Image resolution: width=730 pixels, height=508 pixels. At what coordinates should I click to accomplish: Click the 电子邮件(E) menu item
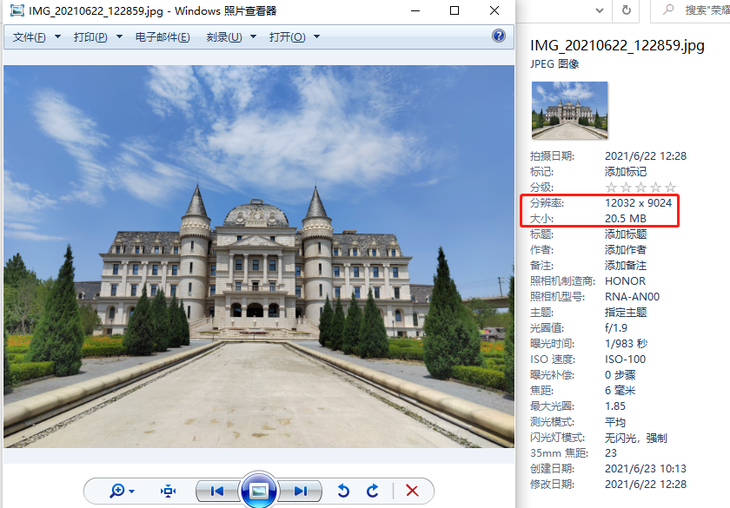(x=162, y=37)
